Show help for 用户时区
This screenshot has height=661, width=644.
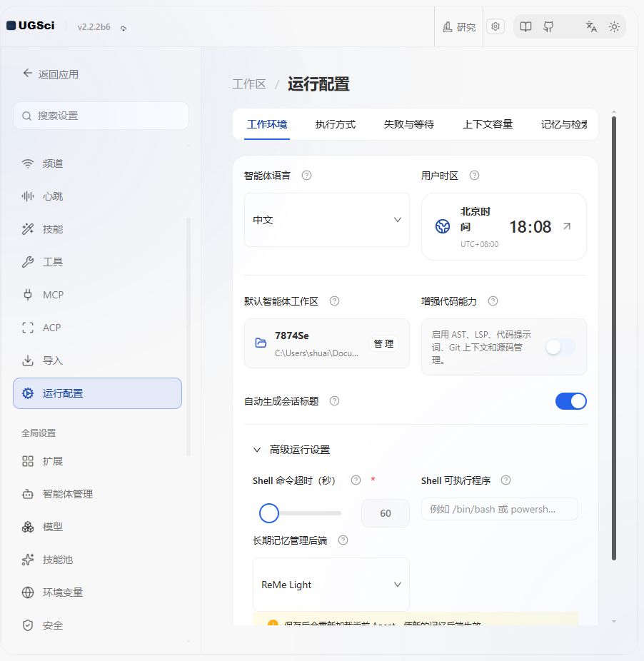click(475, 176)
